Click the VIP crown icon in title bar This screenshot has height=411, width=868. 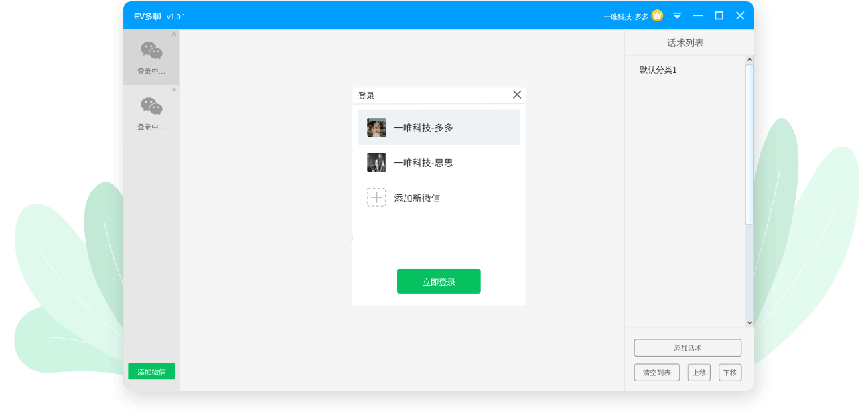656,15
